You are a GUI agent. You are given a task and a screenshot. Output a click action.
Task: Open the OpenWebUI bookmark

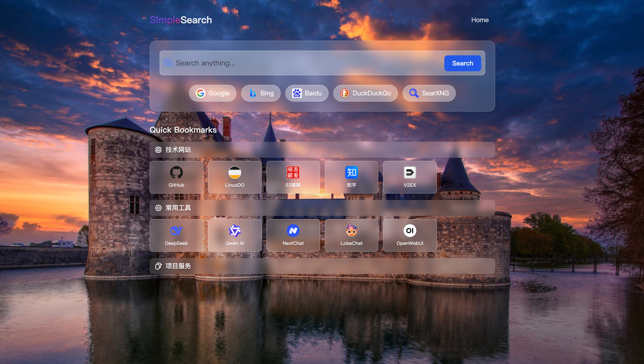coord(410,235)
